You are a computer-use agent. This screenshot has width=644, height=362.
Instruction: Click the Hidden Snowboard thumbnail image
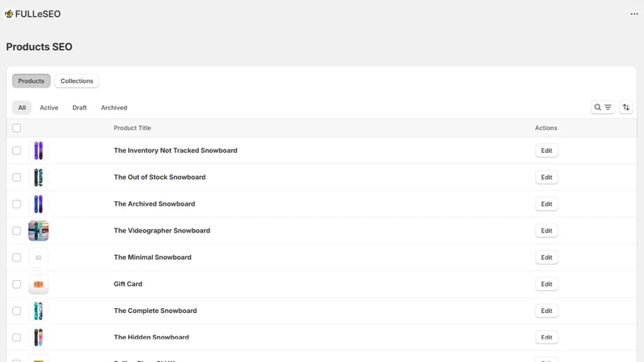(x=38, y=337)
